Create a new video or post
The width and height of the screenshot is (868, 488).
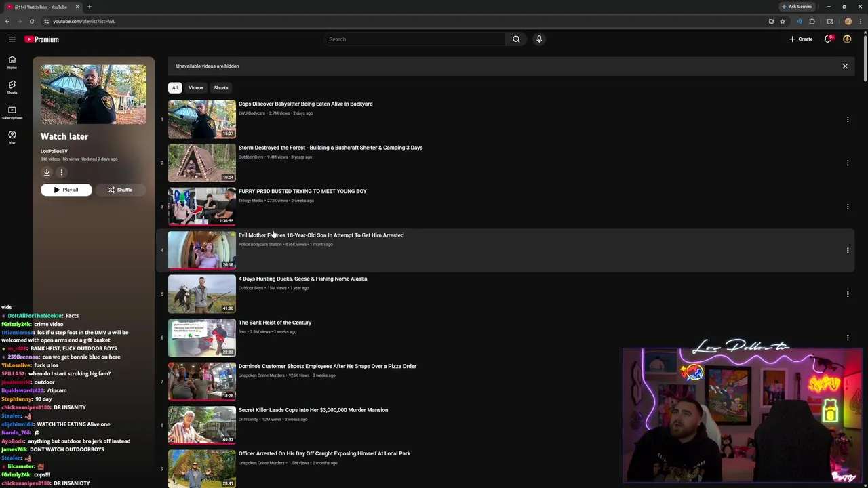801,39
